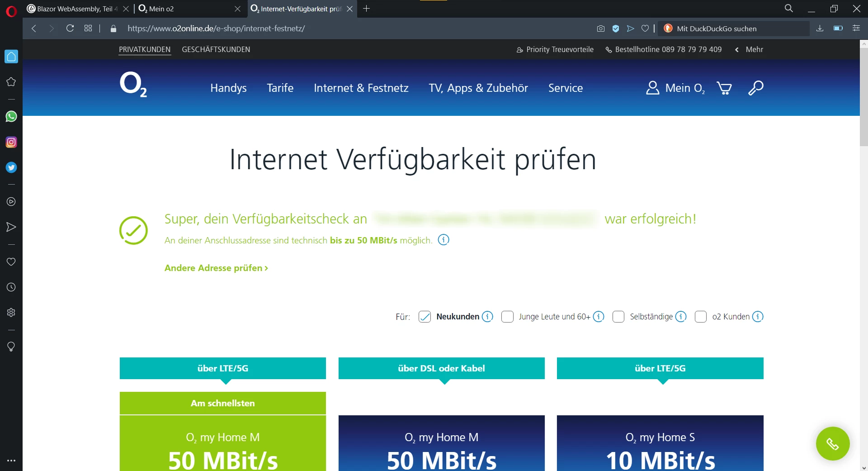Click the o2 logo

pos(133,85)
